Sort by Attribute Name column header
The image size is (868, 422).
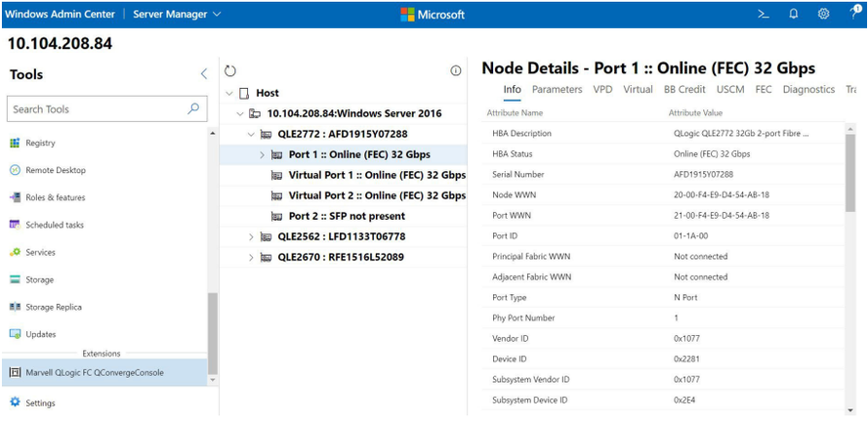tap(515, 113)
